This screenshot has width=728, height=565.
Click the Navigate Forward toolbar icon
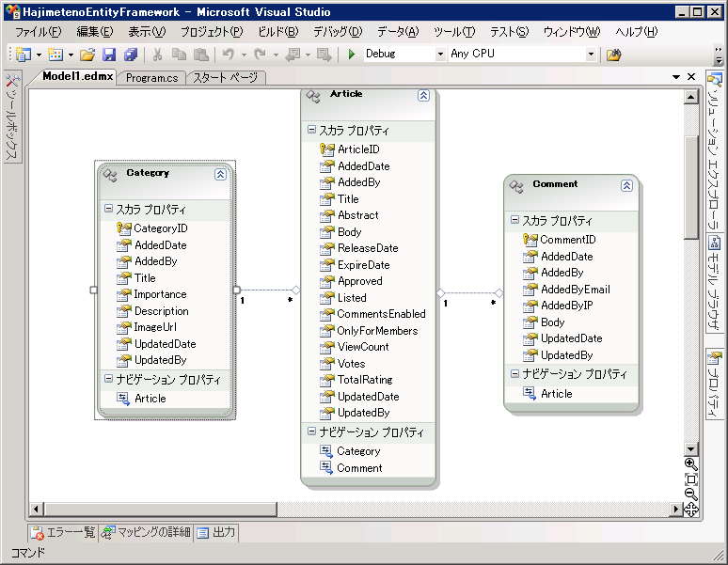[x=324, y=55]
